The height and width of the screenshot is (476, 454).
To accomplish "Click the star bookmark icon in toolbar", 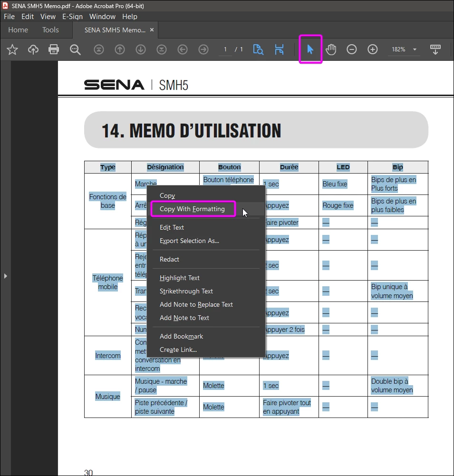I will 12,49.
